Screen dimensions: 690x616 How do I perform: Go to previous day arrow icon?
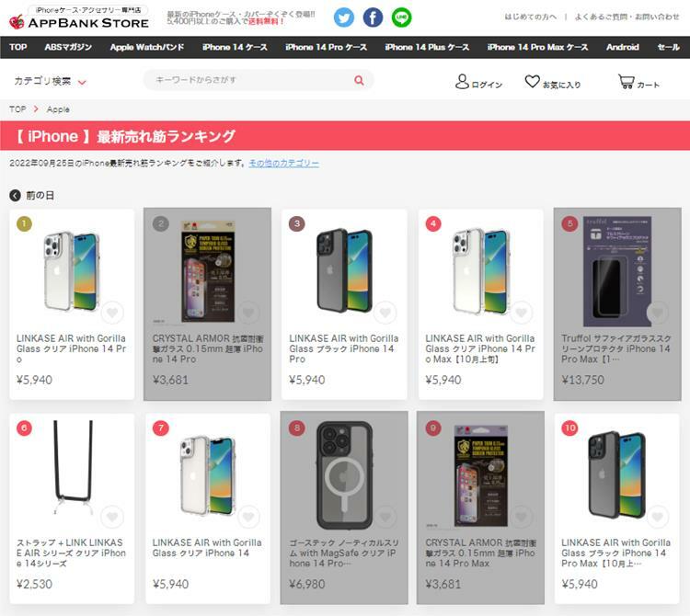click(x=15, y=195)
